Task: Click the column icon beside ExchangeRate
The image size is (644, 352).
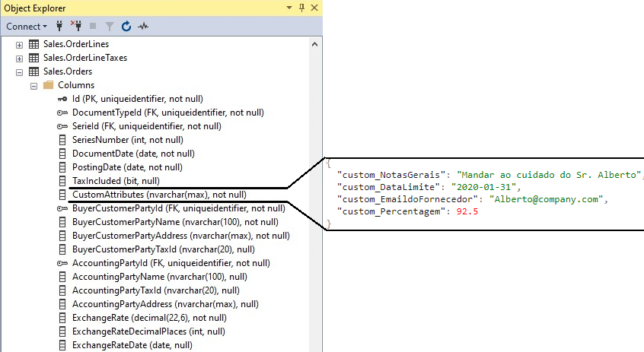Action: point(62,318)
